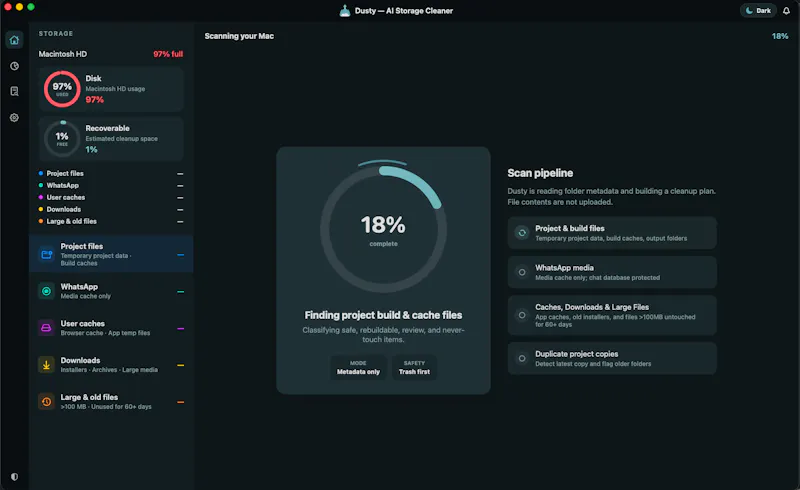Select Caches, Downloads & Large Files pipeline step
The width and height of the screenshot is (800, 490).
(612, 315)
